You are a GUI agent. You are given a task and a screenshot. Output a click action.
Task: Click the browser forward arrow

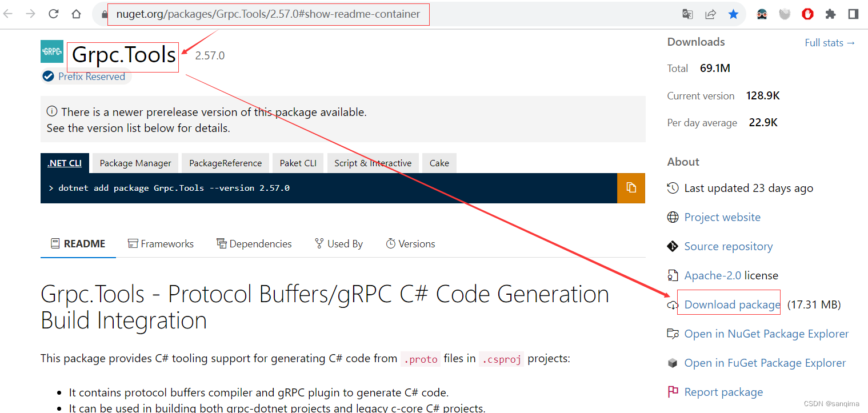pos(31,14)
